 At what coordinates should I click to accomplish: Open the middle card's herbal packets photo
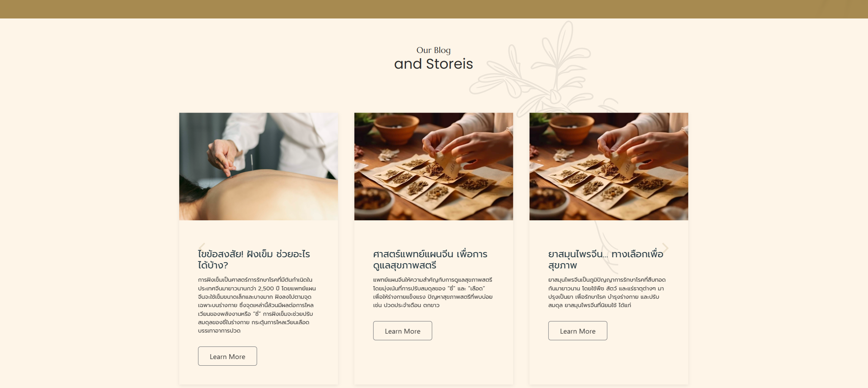coord(434,166)
